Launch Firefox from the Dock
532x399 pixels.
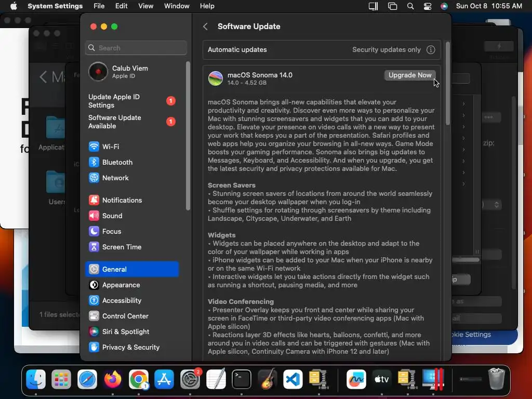tap(113, 379)
